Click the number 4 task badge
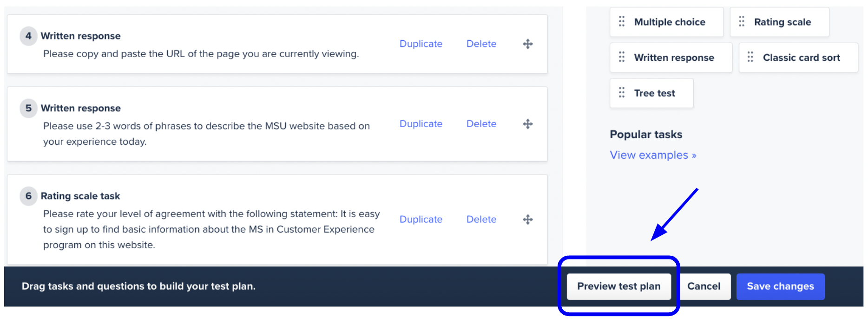 28,36
